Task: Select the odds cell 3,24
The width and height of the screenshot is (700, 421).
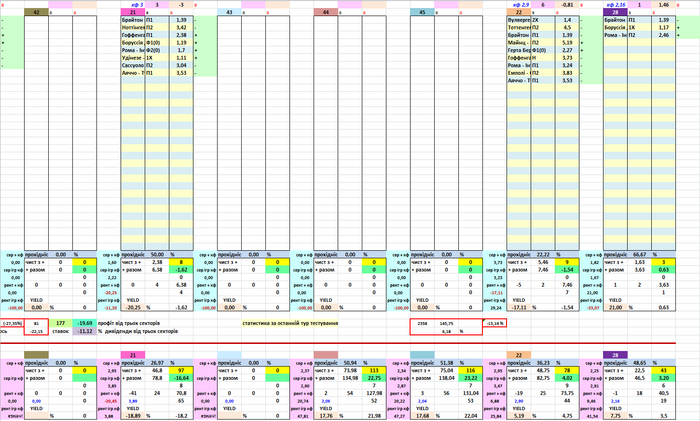Action: click(567, 65)
